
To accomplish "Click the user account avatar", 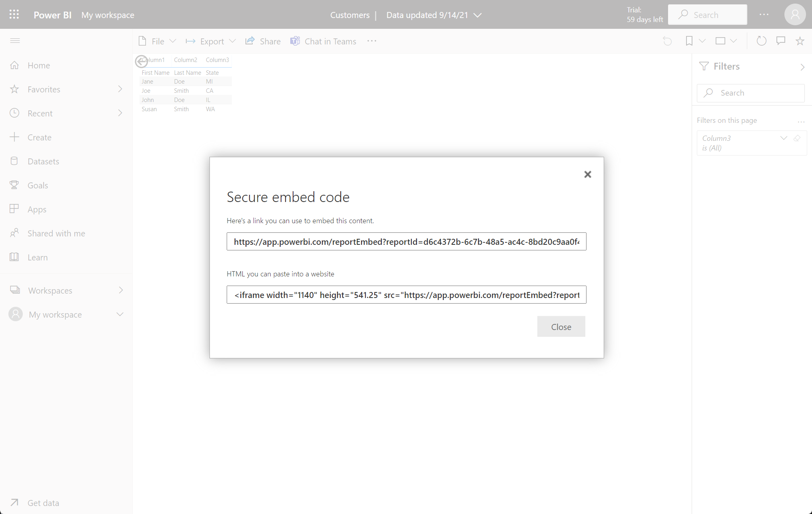I will coord(795,15).
